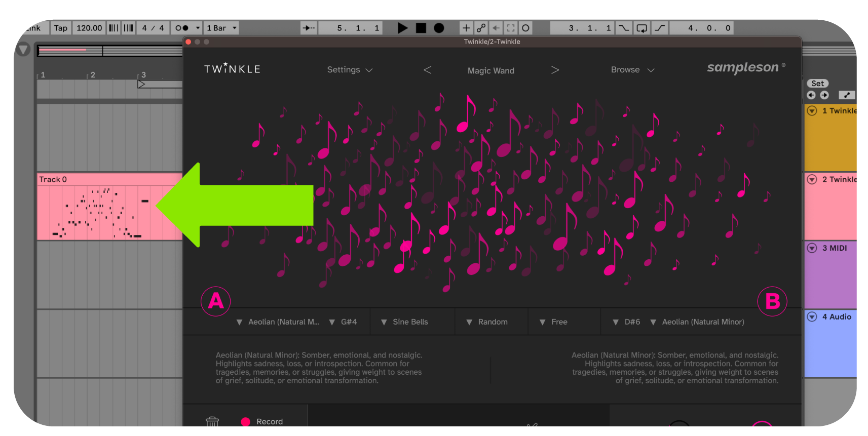
Task: Stop playback with the Stop button
Action: 421,28
